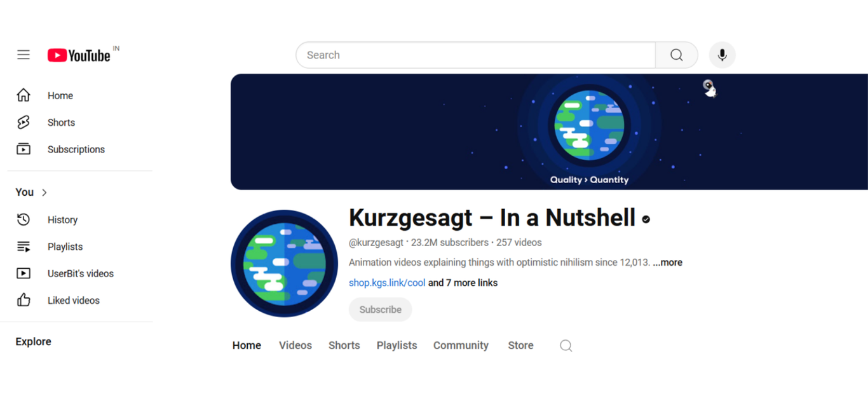This screenshot has height=396, width=868.
Task: Expand the You section chevron
Action: pos(44,193)
